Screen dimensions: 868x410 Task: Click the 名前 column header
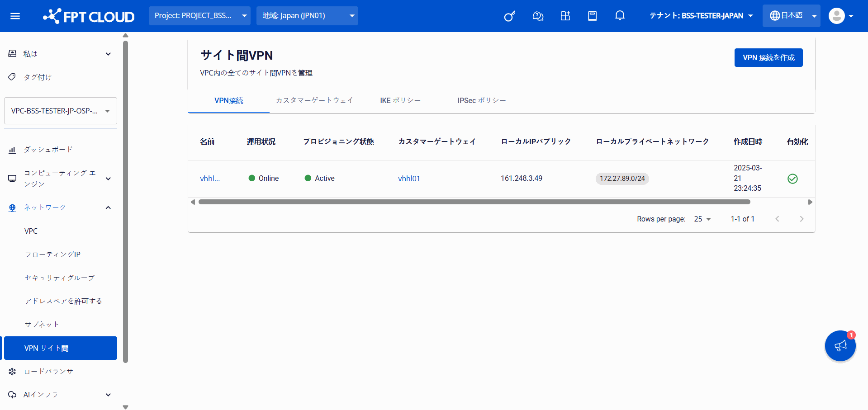[207, 141]
